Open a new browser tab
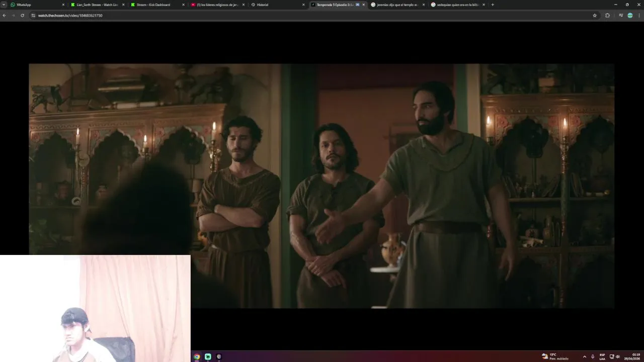The width and height of the screenshot is (644, 362). (x=493, y=5)
